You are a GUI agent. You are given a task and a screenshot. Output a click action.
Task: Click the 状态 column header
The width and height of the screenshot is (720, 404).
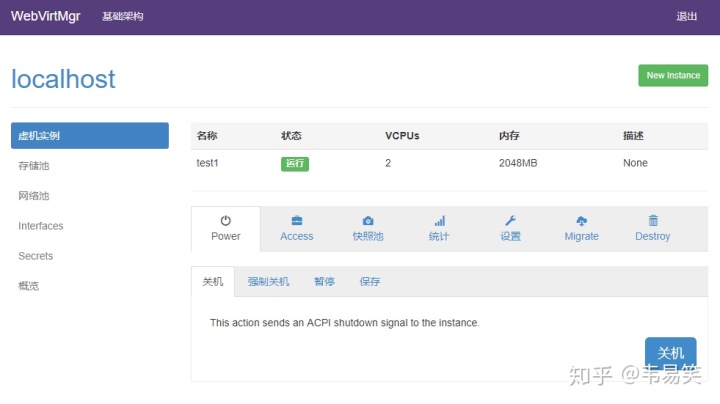[x=291, y=136]
